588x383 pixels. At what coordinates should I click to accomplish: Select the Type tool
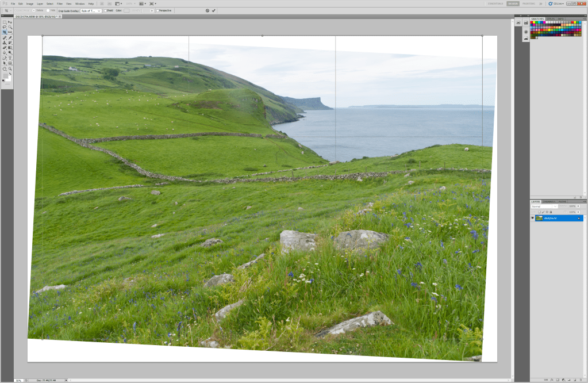click(x=10, y=58)
